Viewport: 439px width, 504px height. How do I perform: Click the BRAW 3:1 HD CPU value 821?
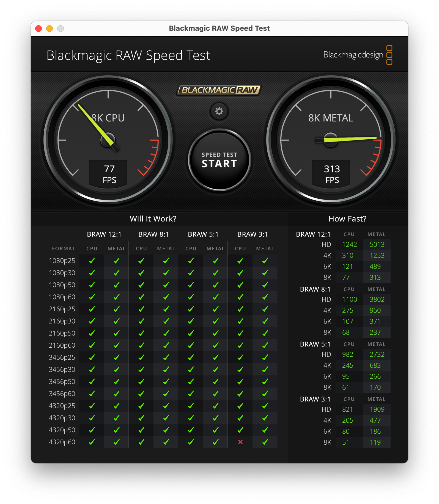(x=347, y=409)
